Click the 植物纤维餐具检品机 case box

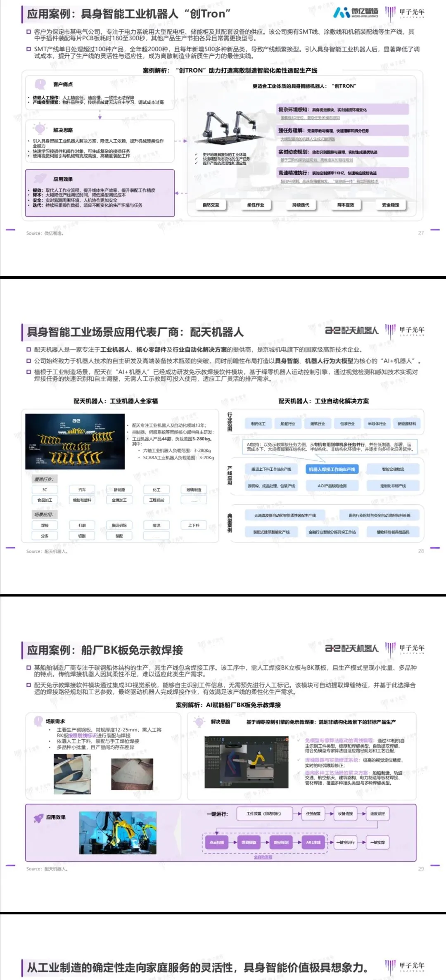tap(393, 532)
